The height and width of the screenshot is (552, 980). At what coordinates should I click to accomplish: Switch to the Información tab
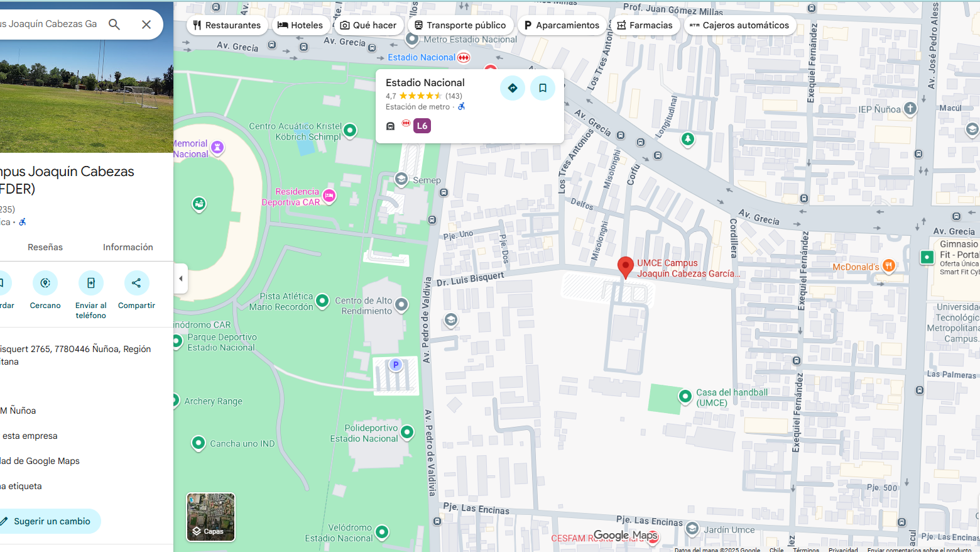coord(128,247)
